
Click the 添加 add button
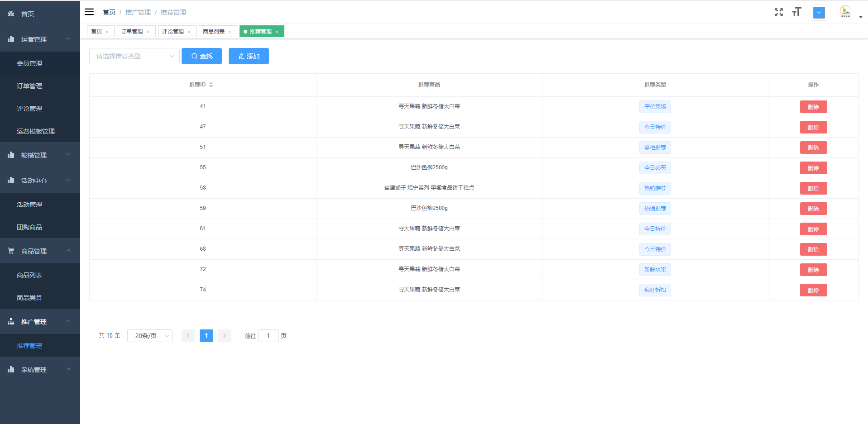(x=249, y=56)
